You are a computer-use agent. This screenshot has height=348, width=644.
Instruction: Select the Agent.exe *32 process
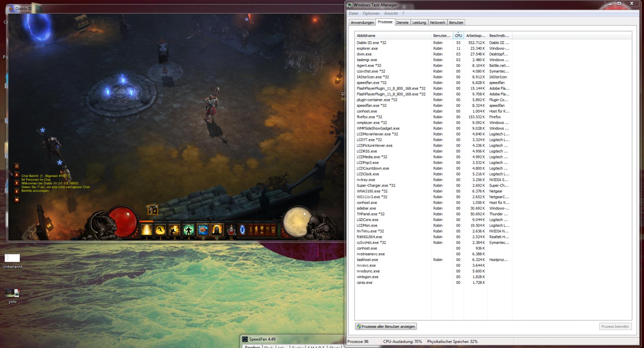click(433, 66)
